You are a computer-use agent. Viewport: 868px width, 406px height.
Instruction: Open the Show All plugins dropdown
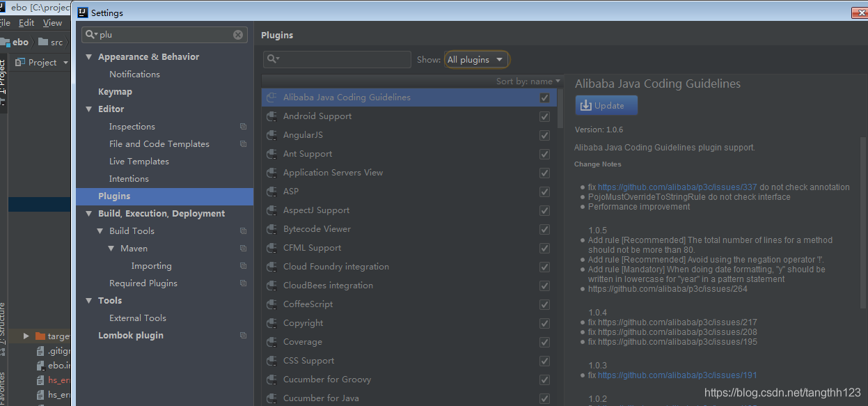[x=476, y=60]
